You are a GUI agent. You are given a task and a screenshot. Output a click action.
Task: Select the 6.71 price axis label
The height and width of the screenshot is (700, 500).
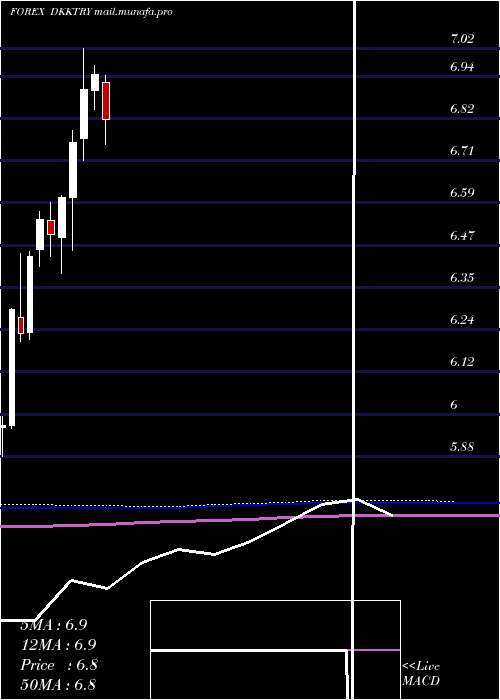[462, 150]
